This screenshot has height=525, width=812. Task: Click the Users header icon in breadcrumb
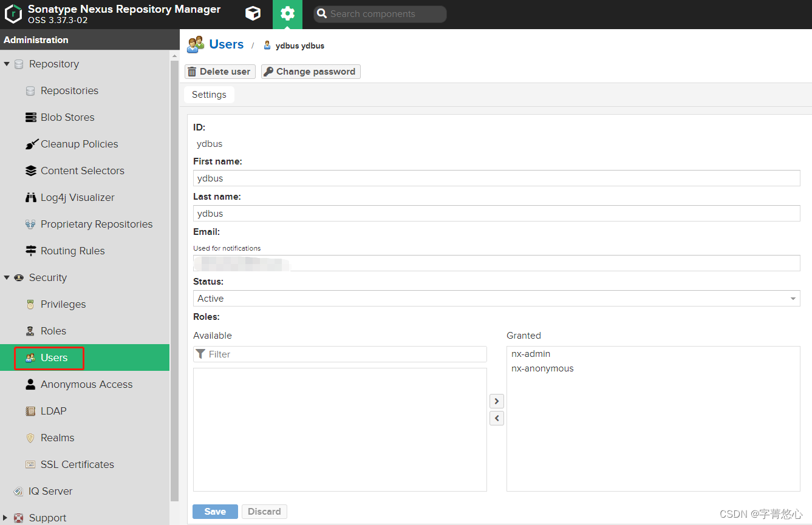click(196, 45)
